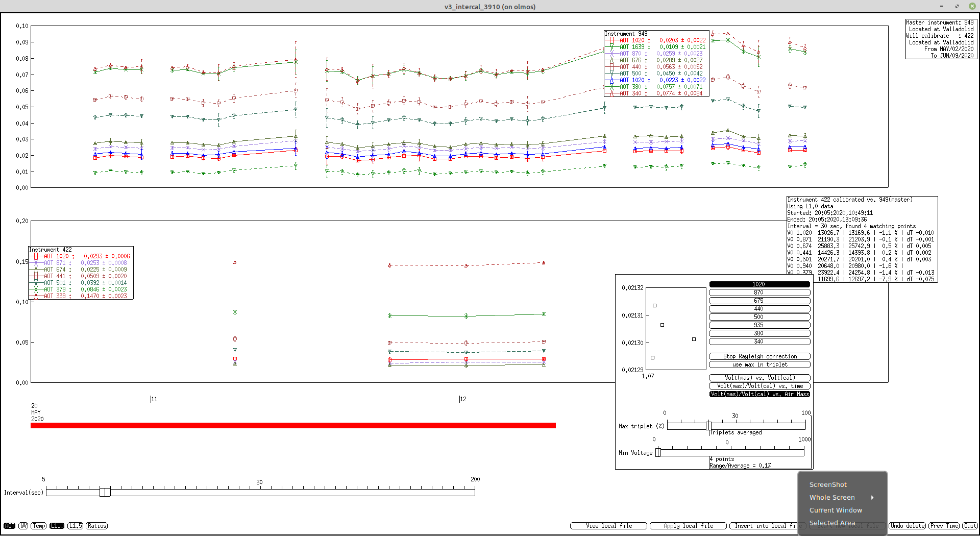Click legend entry 'AOT 380' for Instrument 949

tap(655, 87)
